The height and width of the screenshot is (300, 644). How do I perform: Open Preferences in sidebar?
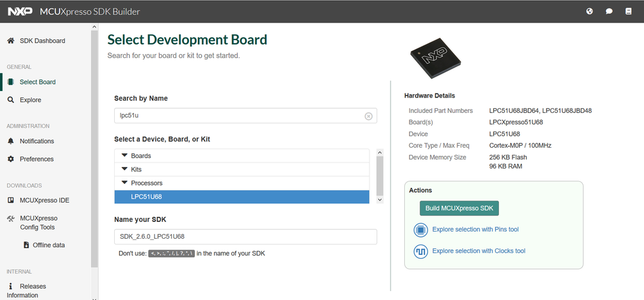[36, 159]
